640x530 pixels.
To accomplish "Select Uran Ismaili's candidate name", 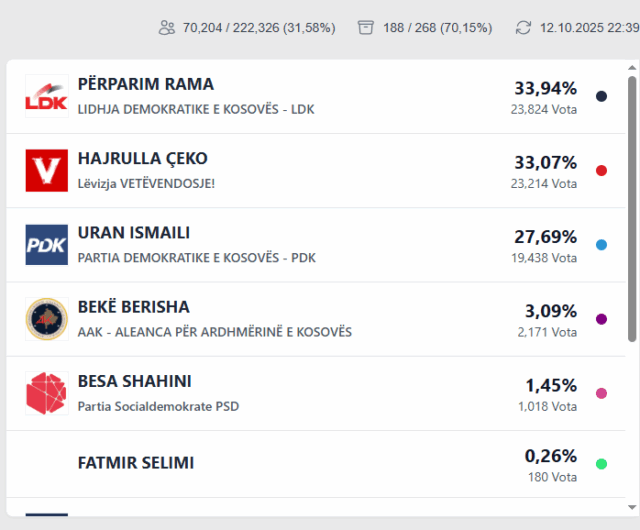I will pos(134,233).
